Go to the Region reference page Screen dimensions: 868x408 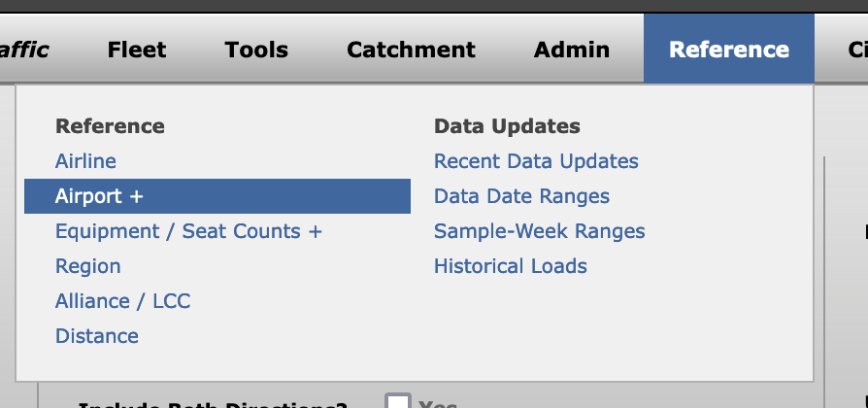point(88,266)
